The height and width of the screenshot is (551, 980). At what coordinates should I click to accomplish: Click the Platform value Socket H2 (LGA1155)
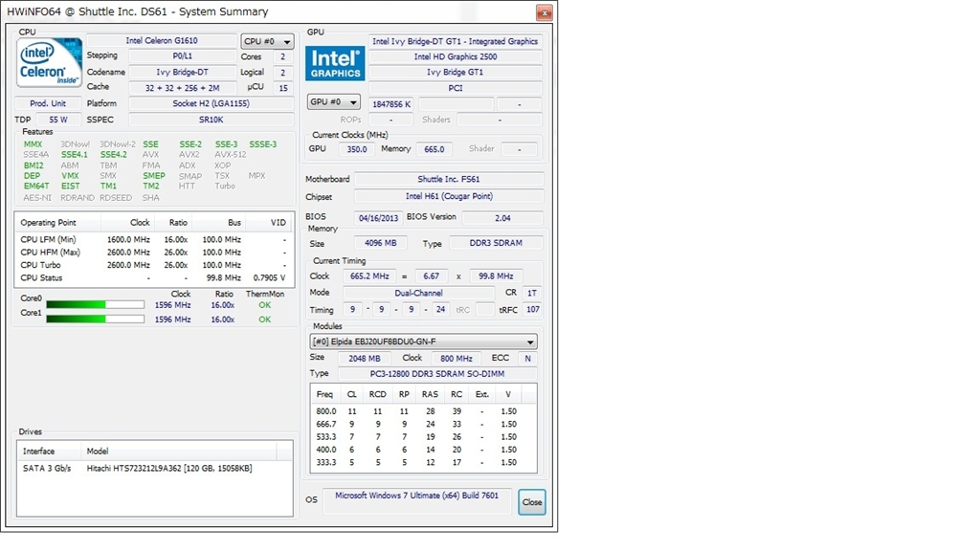pyautogui.click(x=212, y=103)
